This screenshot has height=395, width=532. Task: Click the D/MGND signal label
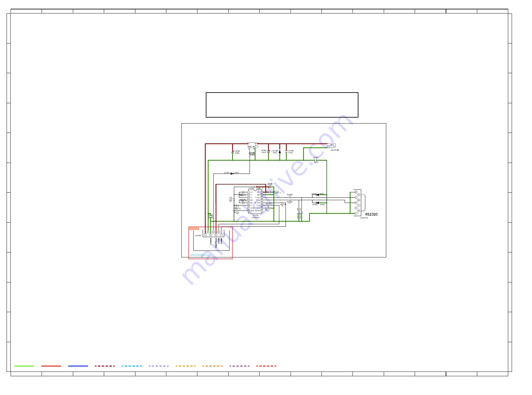tap(211, 241)
